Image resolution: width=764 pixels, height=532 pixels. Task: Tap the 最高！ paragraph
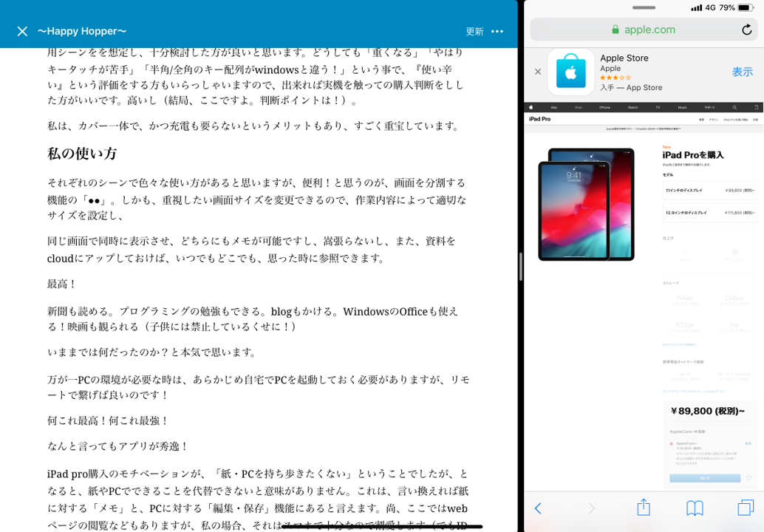(62, 284)
